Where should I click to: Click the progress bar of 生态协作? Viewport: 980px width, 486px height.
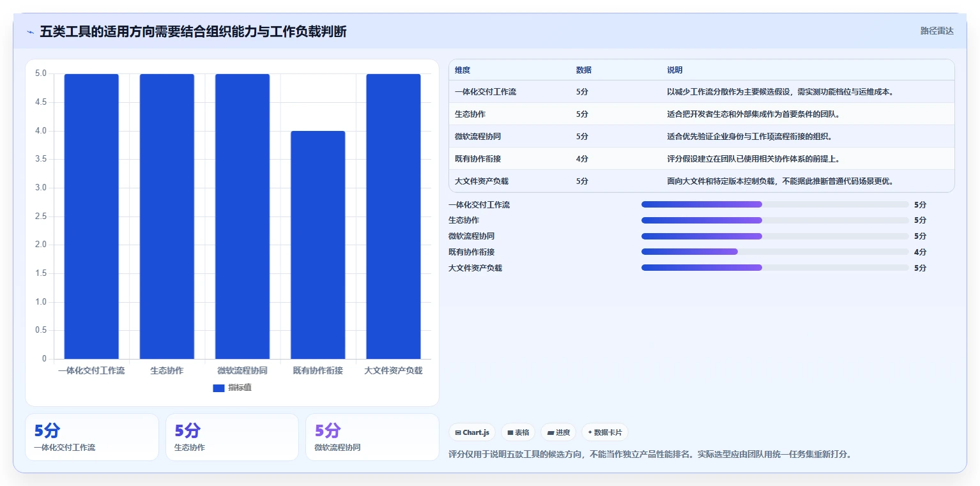tap(775, 220)
